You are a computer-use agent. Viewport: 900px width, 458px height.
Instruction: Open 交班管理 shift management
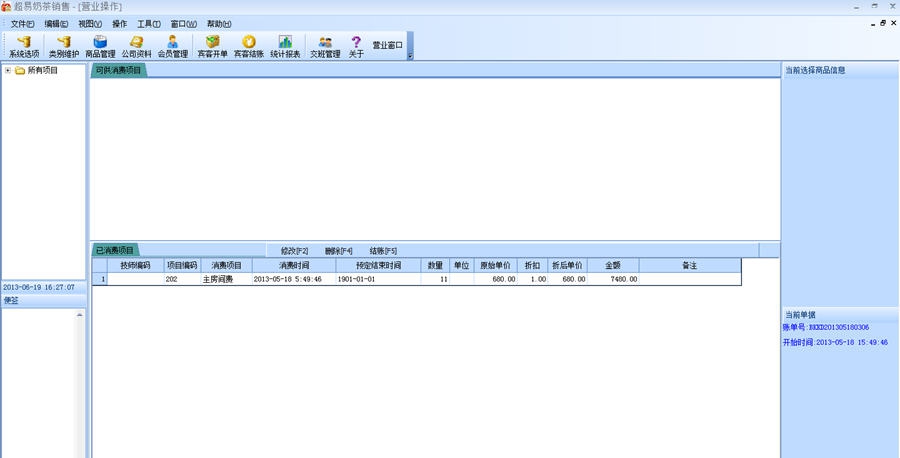click(325, 46)
